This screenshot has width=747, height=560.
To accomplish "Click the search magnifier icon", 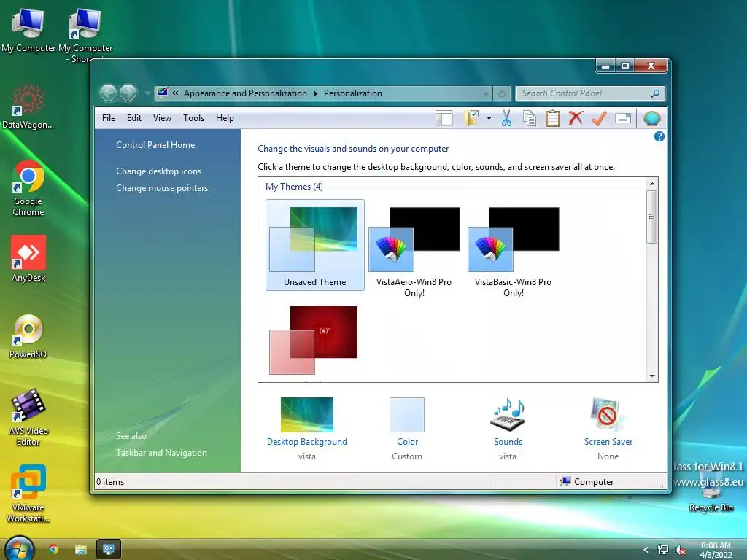I will (x=656, y=93).
